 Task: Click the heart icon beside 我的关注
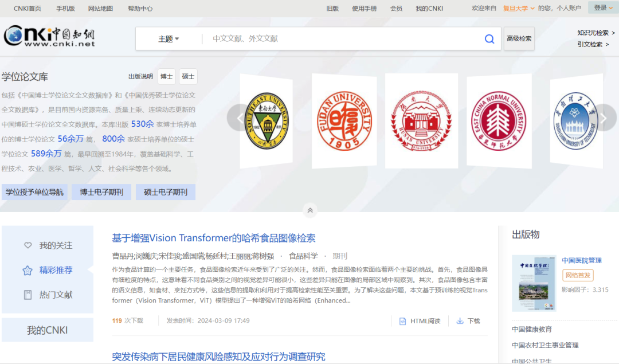coord(28,245)
